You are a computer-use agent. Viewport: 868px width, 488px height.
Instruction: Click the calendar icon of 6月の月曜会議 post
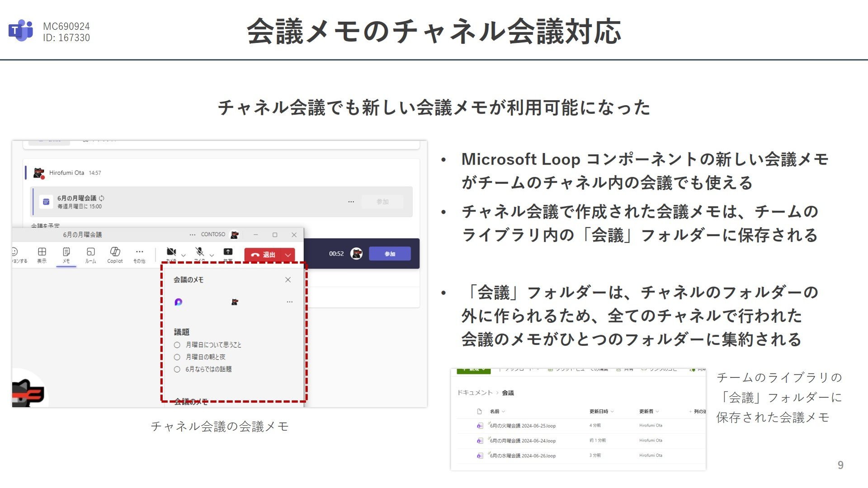(x=46, y=202)
